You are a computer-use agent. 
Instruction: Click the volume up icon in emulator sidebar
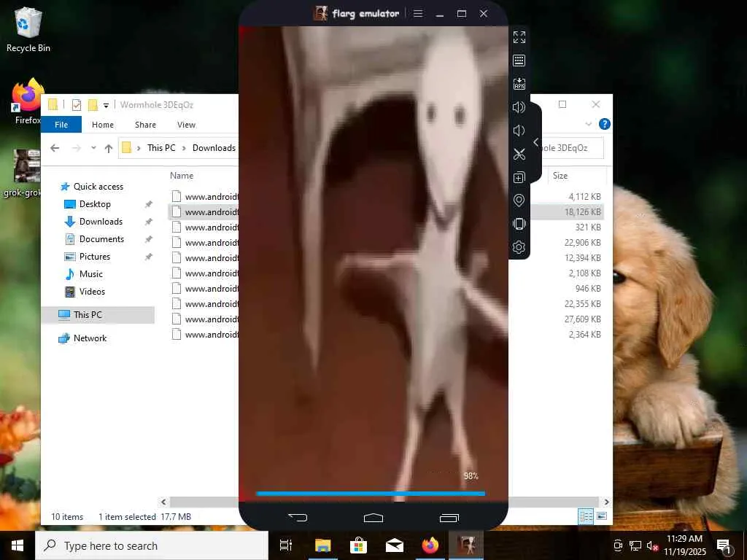pos(519,107)
